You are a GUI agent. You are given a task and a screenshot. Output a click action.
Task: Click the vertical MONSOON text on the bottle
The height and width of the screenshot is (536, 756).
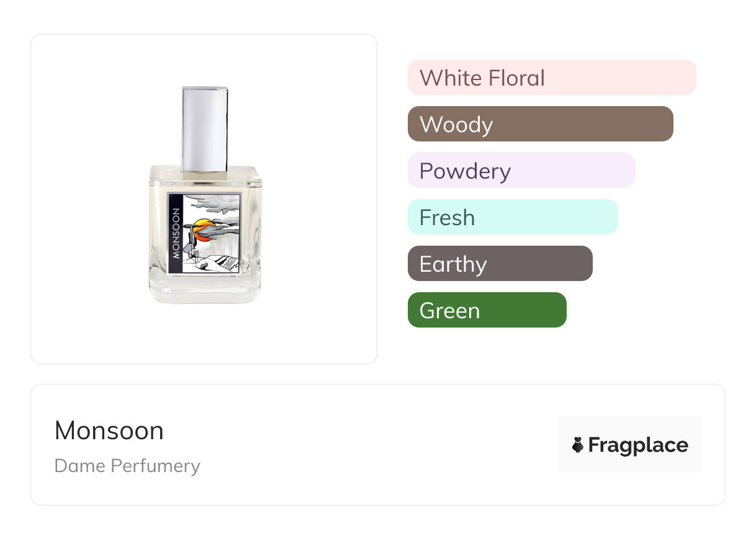pyautogui.click(x=176, y=233)
